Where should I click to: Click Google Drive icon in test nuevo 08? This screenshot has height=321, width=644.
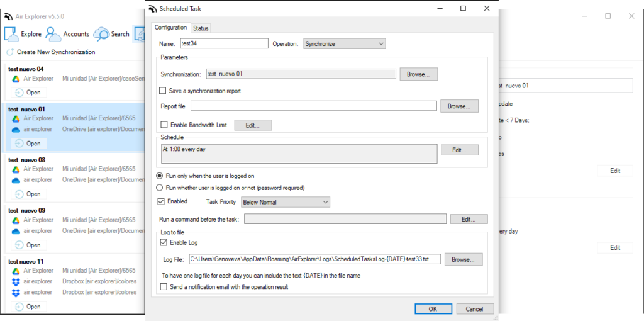tap(16, 169)
